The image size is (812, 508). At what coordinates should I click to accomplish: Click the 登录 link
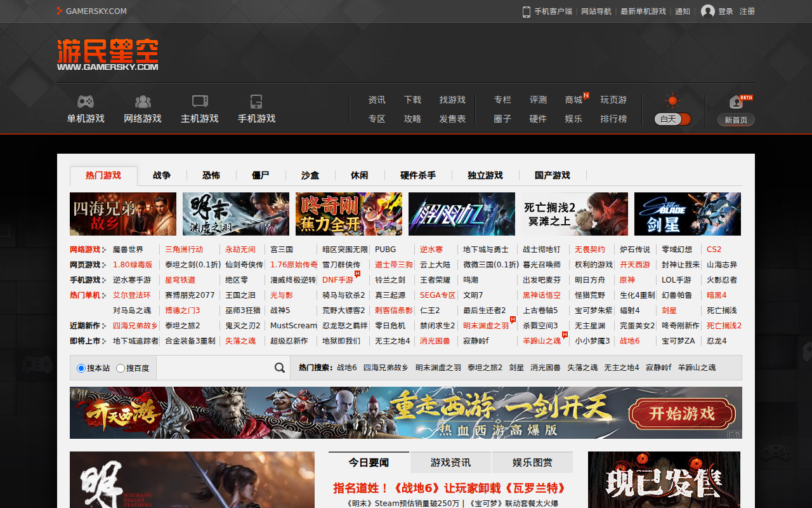tap(726, 11)
